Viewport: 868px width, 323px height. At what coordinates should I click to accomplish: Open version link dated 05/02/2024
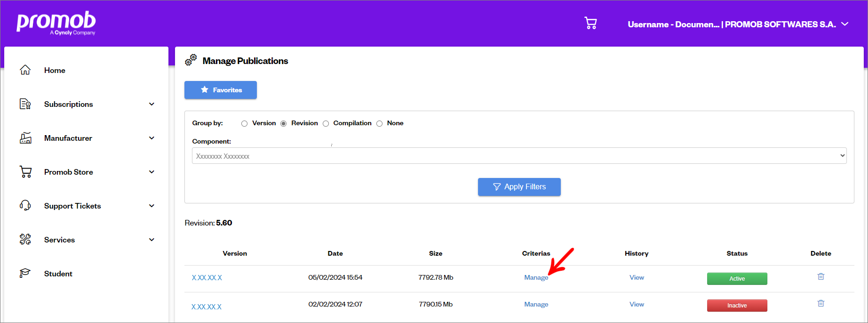tap(207, 278)
